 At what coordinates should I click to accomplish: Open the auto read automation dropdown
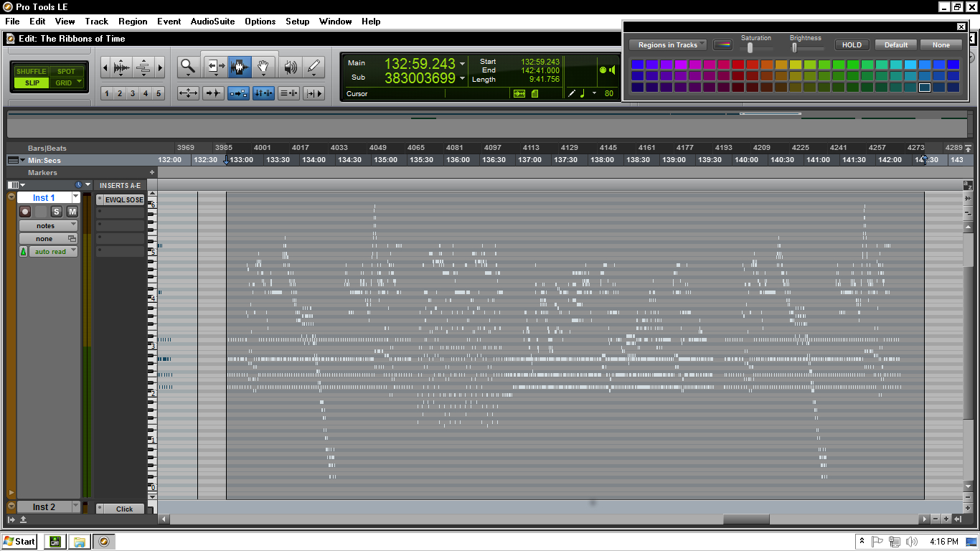coord(53,252)
